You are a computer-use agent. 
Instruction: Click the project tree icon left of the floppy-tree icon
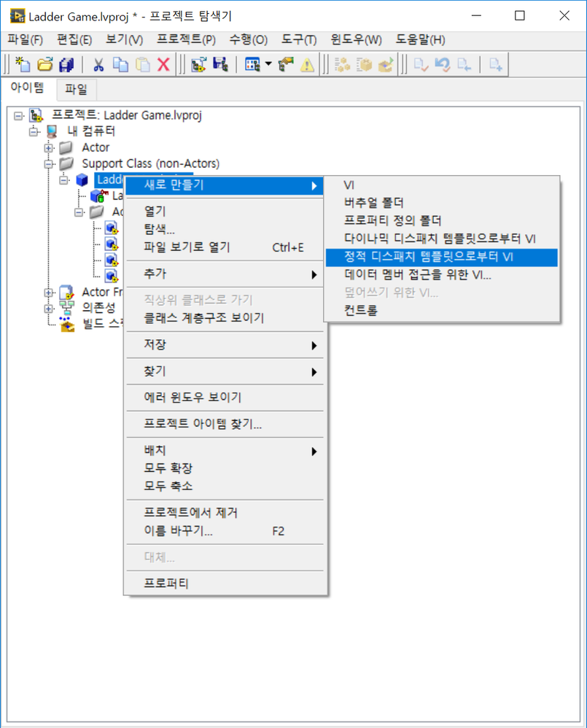pos(198,64)
